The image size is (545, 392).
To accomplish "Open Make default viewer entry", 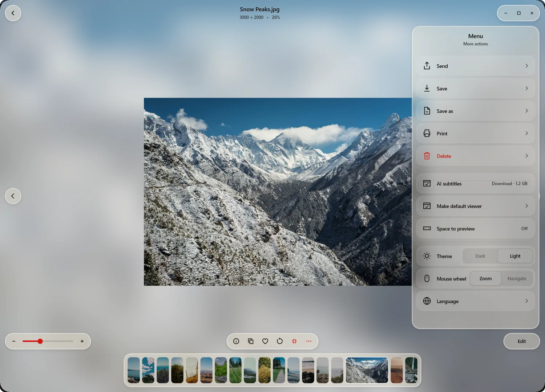I will point(476,206).
